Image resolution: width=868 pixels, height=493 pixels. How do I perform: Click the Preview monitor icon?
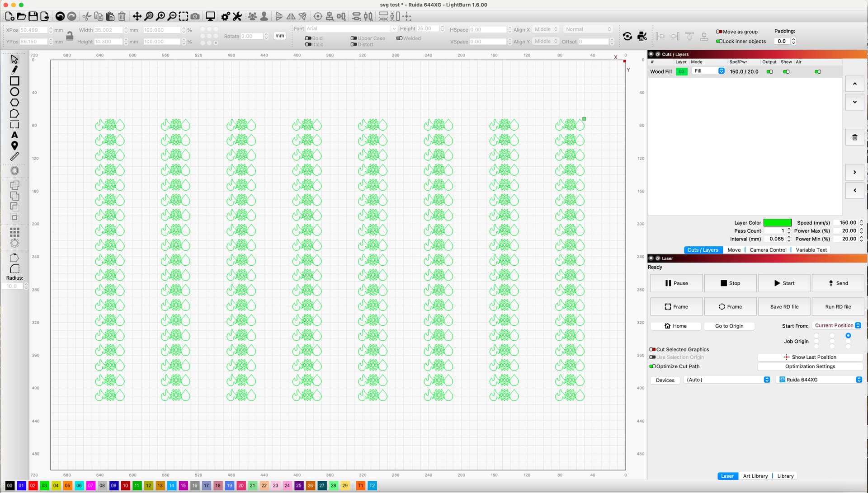click(210, 16)
